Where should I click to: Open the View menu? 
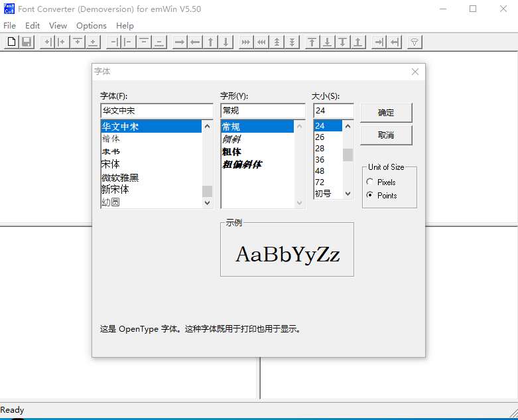pos(58,25)
